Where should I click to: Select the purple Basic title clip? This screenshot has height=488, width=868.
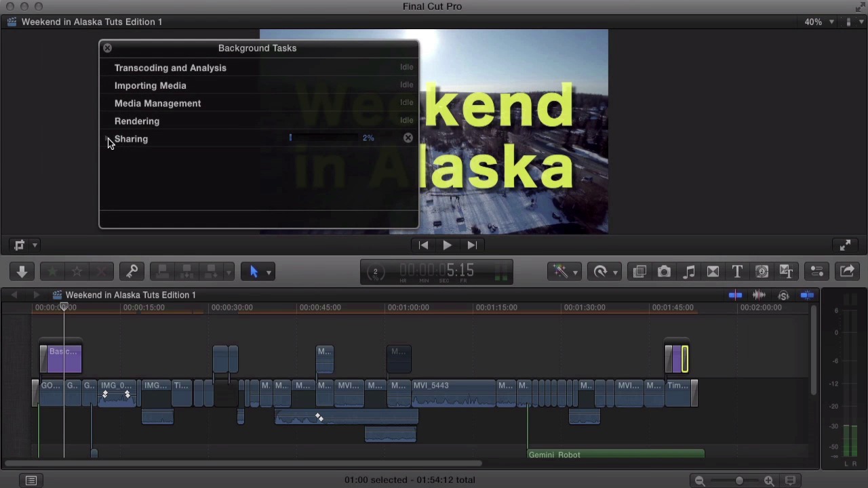pyautogui.click(x=63, y=359)
